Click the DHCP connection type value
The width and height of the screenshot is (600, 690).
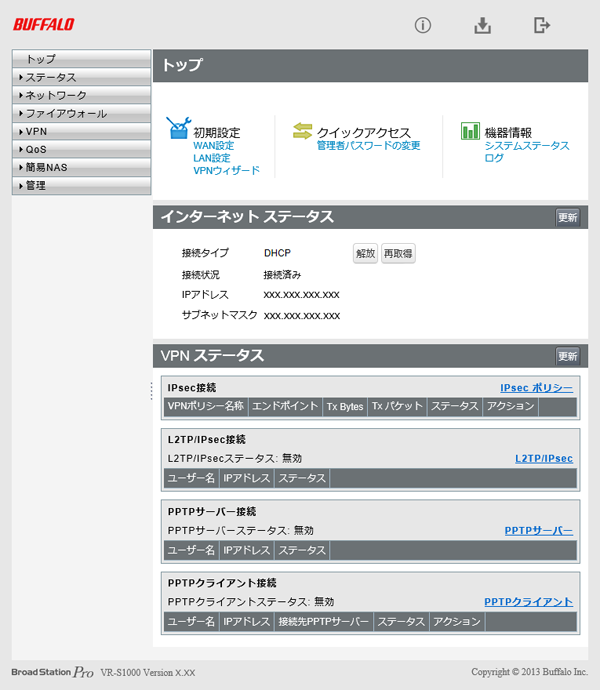tap(277, 253)
